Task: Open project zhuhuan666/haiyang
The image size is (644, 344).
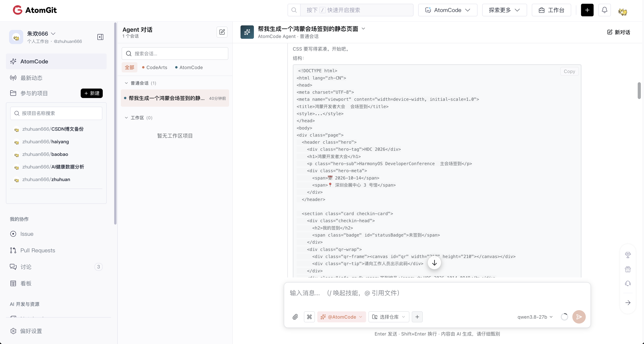Action: coord(45,141)
